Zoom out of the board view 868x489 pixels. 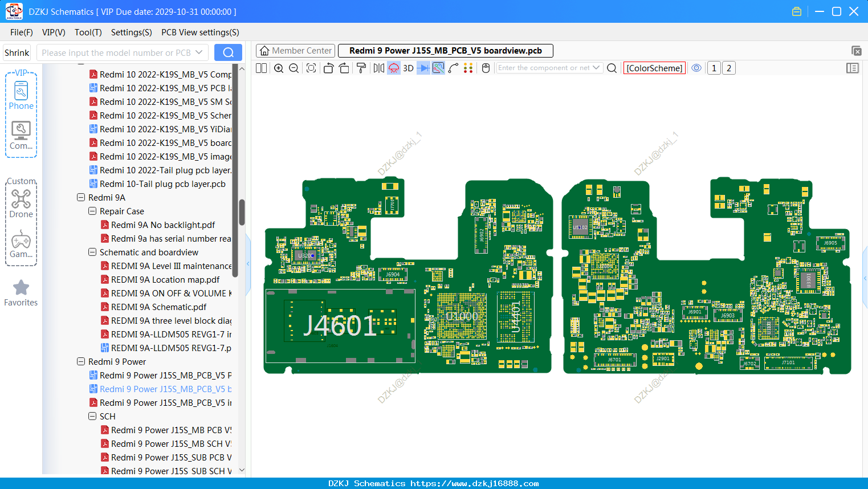click(294, 68)
